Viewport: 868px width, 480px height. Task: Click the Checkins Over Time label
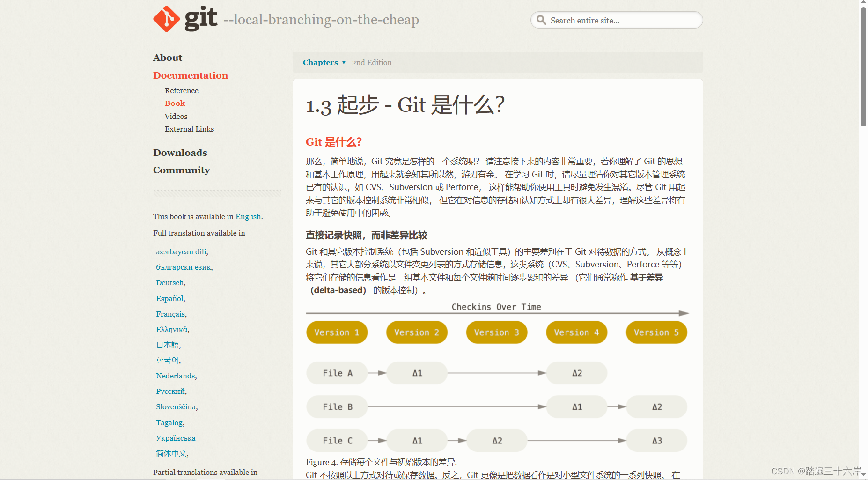pyautogui.click(x=496, y=307)
